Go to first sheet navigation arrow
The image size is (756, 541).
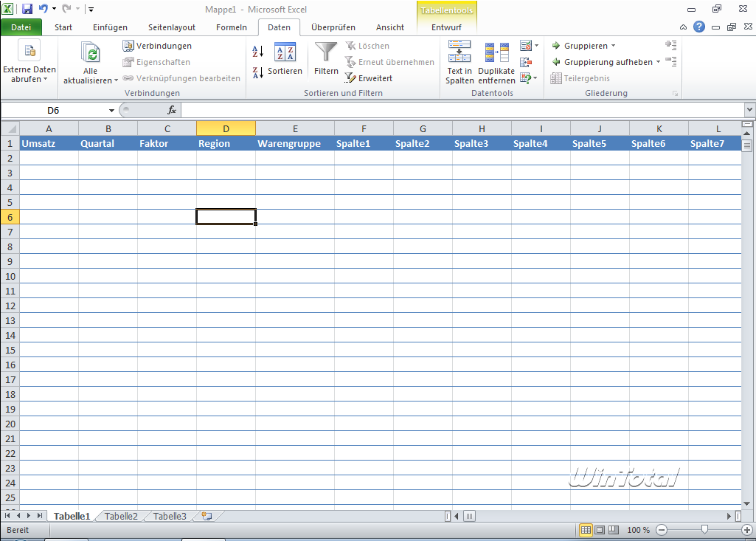tap(7, 516)
